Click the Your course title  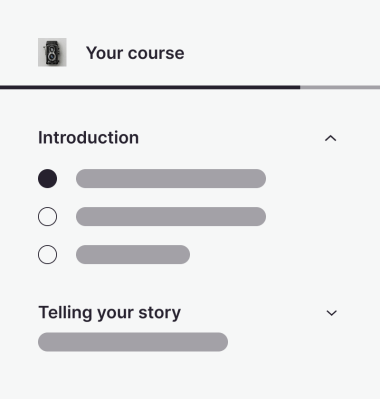[x=135, y=53]
